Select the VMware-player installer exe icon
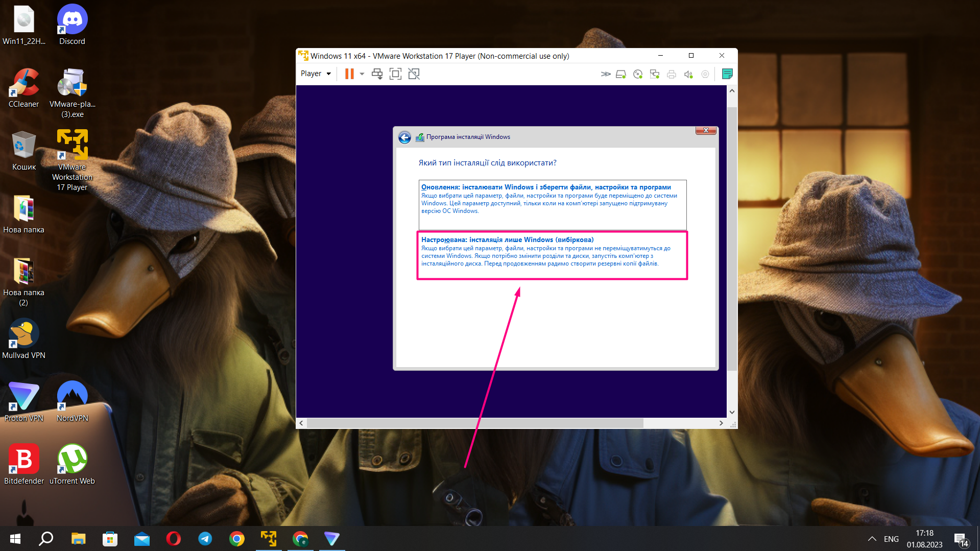980x551 pixels. (x=72, y=93)
